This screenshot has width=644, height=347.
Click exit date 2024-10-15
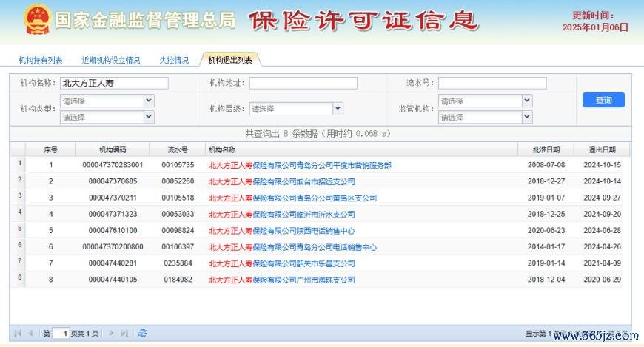[602, 165]
